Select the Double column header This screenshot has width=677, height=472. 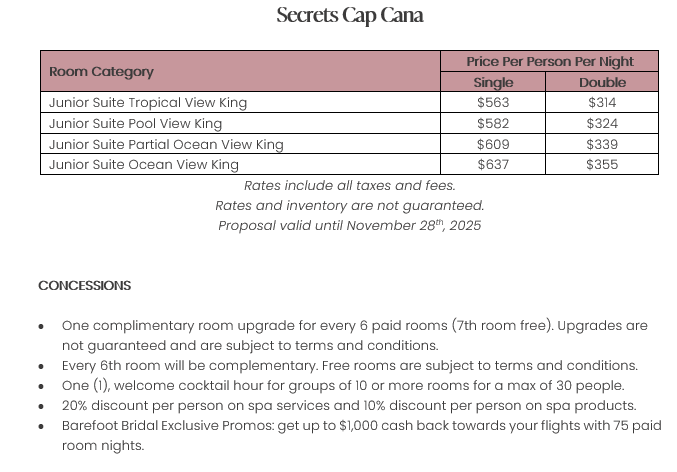602,82
